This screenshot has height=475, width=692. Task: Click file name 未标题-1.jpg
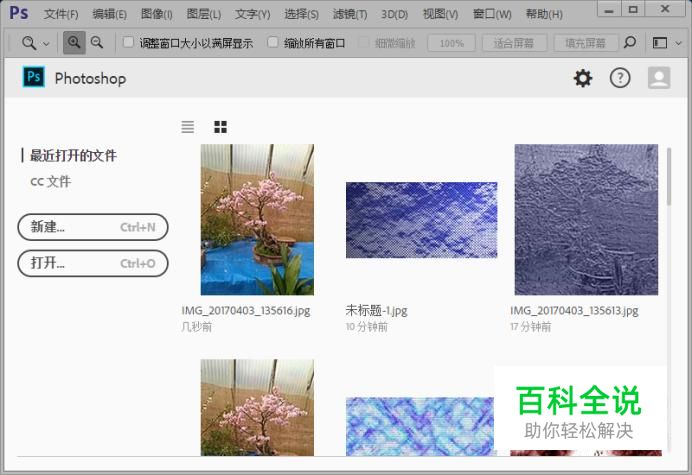(x=376, y=311)
